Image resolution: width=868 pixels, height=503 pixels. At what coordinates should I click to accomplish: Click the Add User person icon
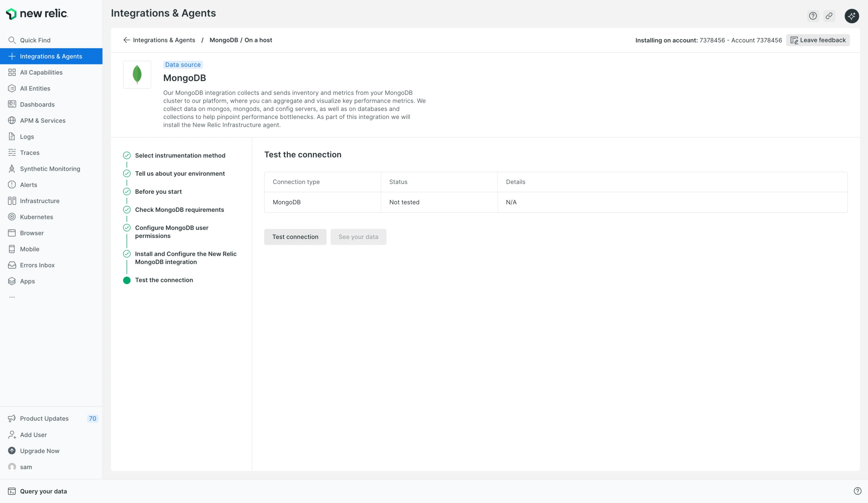pos(12,435)
